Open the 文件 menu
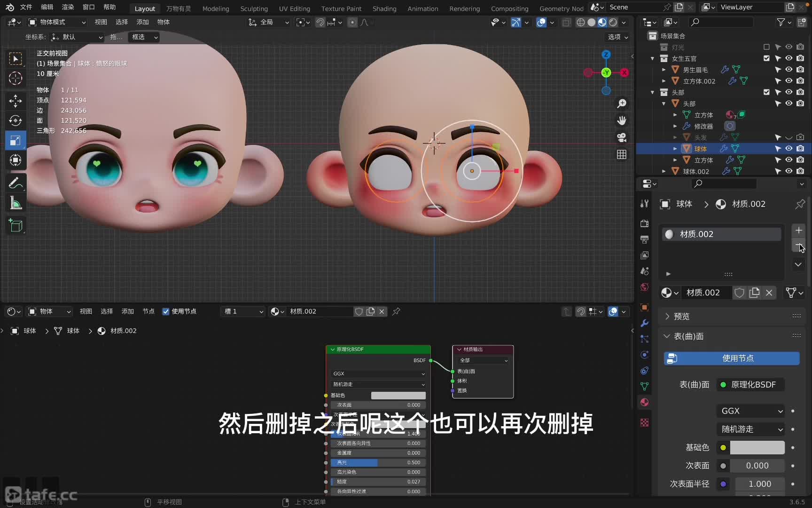 (26, 7)
